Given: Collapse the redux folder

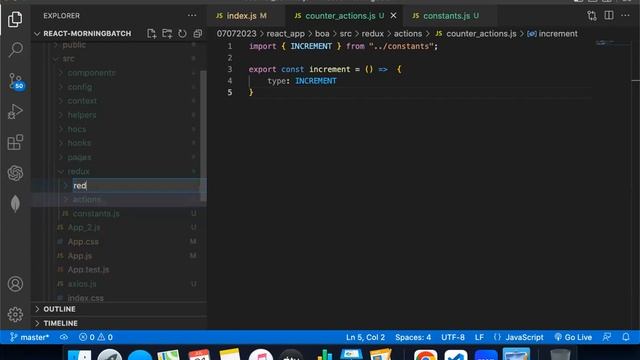Looking at the screenshot, I should pos(78,171).
